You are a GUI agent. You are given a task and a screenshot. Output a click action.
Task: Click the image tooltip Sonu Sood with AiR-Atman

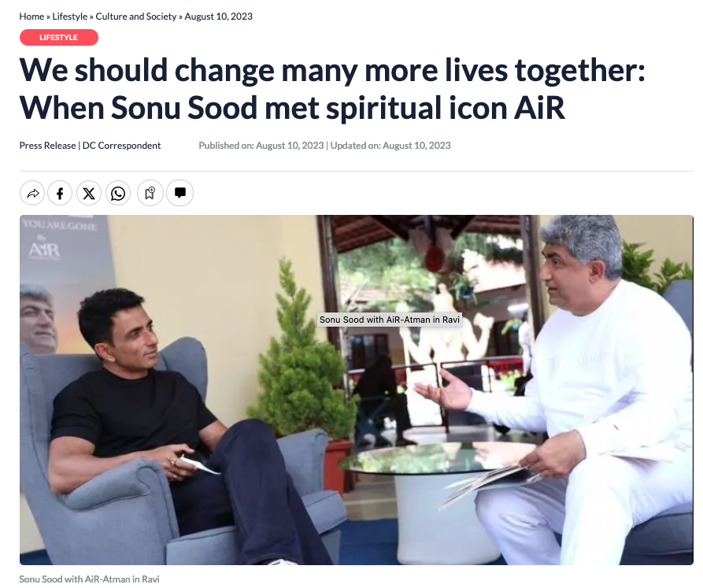[x=390, y=320]
